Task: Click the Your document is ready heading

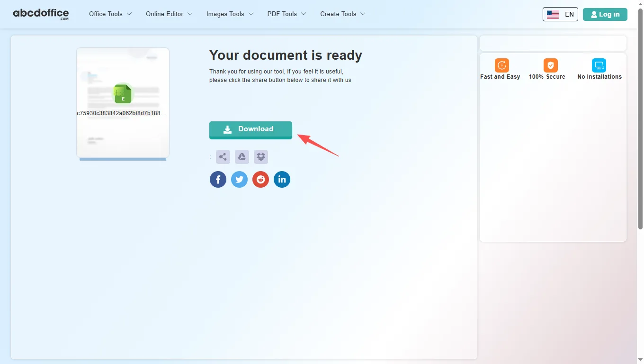Action: click(286, 55)
